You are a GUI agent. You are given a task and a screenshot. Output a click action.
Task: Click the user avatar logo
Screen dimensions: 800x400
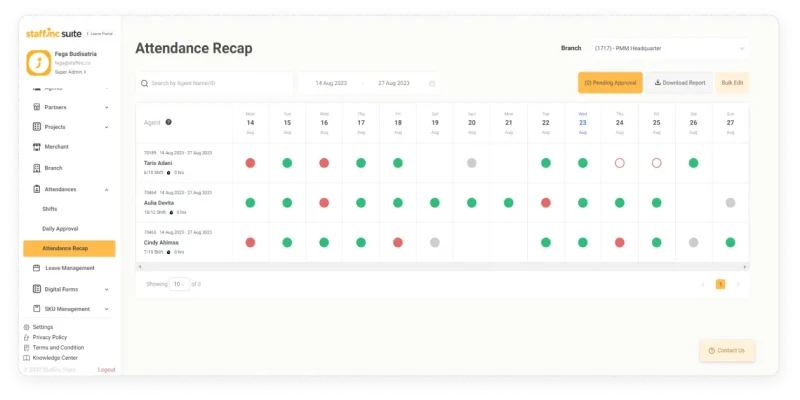click(x=39, y=63)
